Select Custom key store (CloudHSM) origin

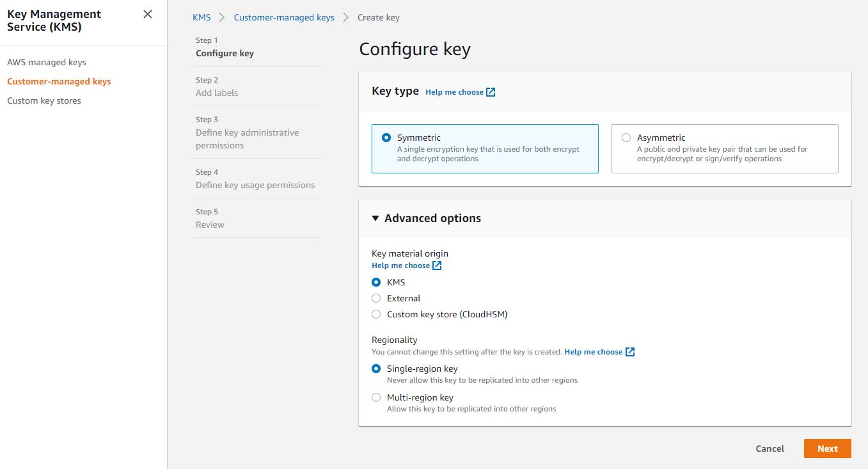(x=376, y=314)
